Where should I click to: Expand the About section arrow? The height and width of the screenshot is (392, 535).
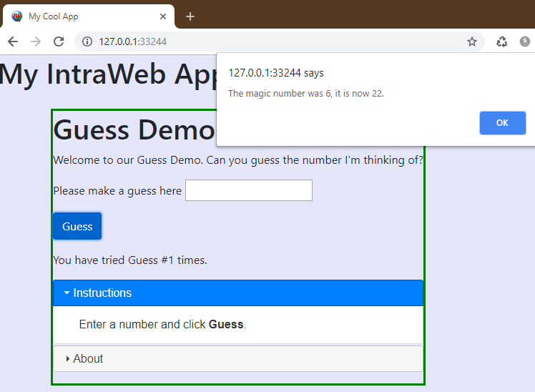(67, 359)
